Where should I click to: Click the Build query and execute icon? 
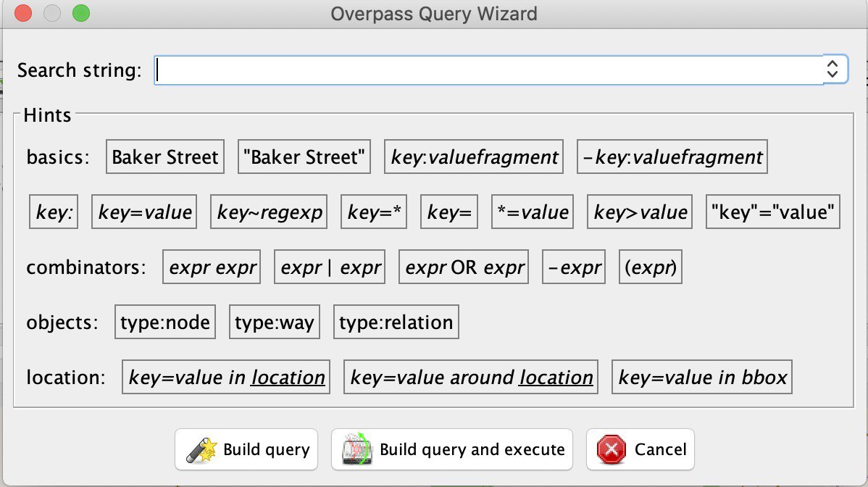tap(357, 449)
